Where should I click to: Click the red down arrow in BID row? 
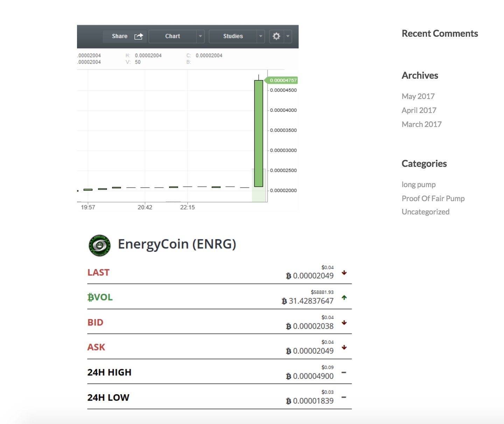[344, 323]
